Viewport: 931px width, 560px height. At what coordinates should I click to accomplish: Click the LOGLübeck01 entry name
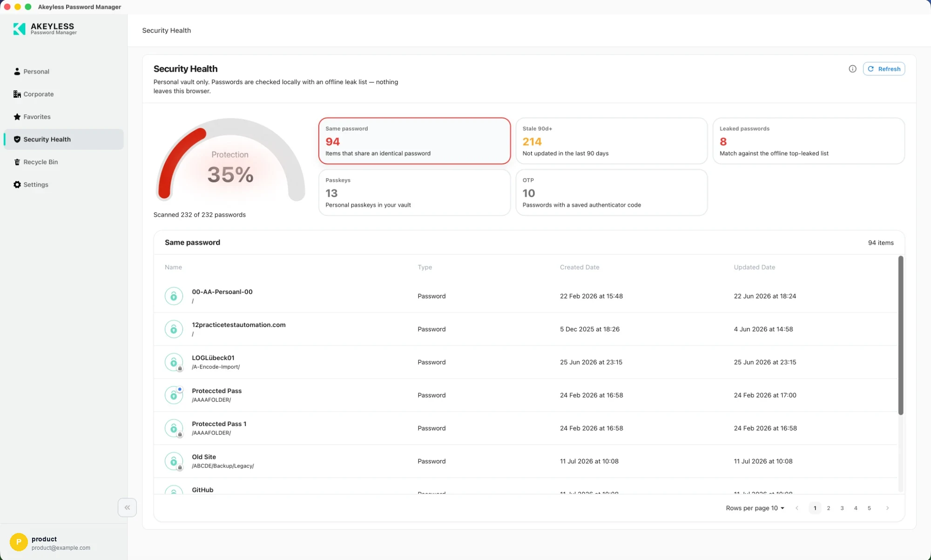pos(213,358)
